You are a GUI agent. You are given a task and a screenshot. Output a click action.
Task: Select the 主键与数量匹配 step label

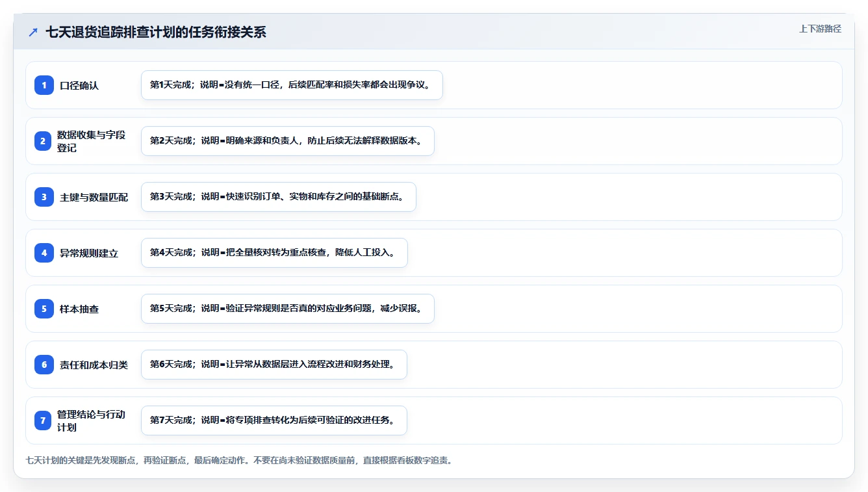[x=94, y=197]
